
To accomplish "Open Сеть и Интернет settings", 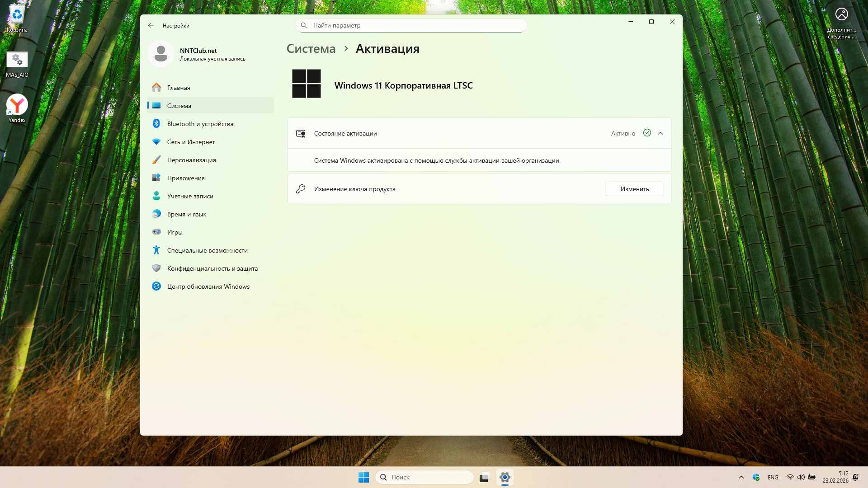I will tap(191, 142).
